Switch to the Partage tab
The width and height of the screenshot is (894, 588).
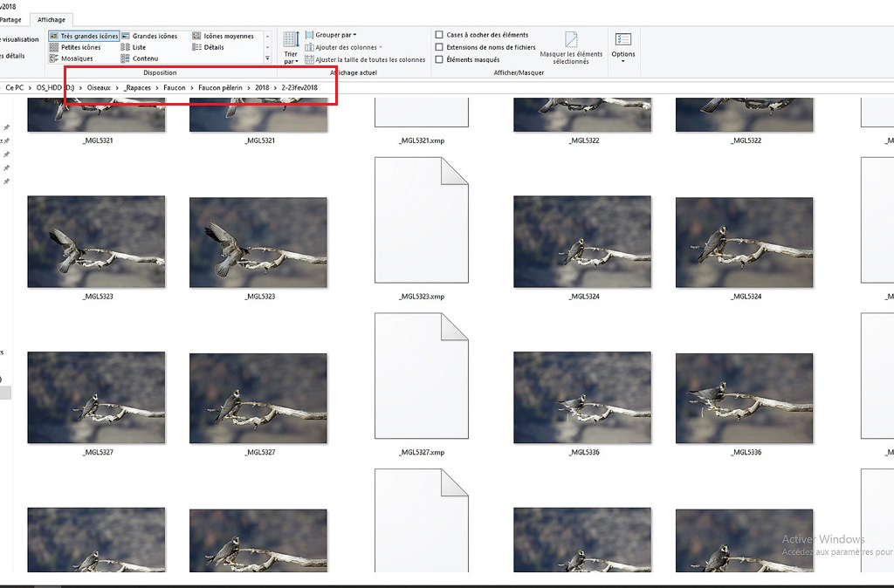click(x=10, y=19)
